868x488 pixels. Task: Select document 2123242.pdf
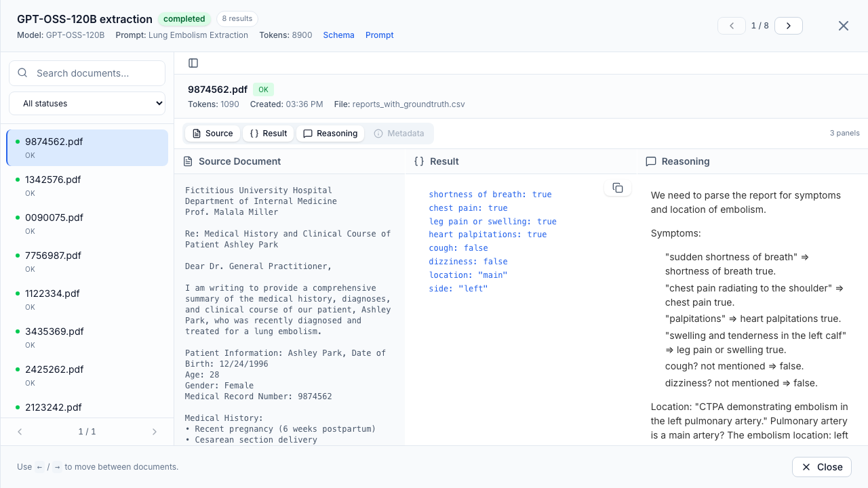[x=87, y=407]
